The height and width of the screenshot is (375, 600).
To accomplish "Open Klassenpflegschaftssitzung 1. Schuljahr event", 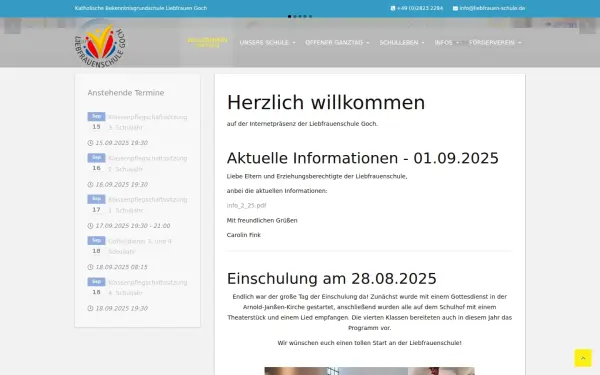I will pos(147,205).
